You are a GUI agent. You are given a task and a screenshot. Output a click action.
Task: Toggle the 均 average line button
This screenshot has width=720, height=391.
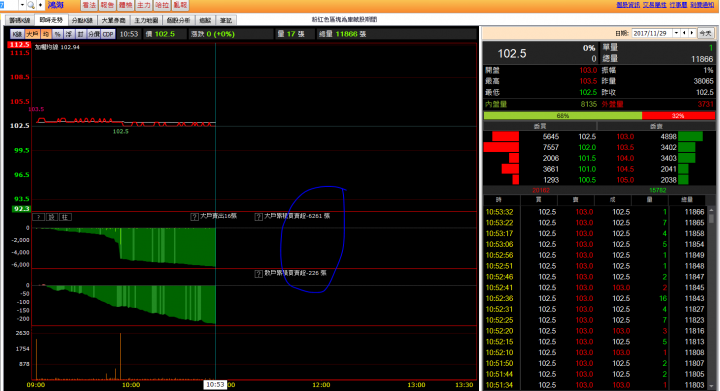46,34
